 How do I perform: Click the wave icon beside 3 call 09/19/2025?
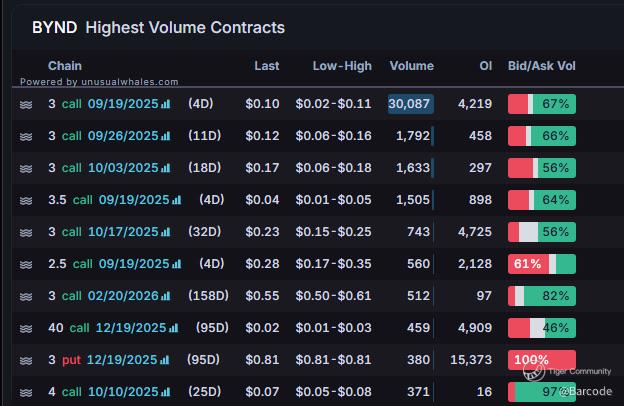(27, 104)
